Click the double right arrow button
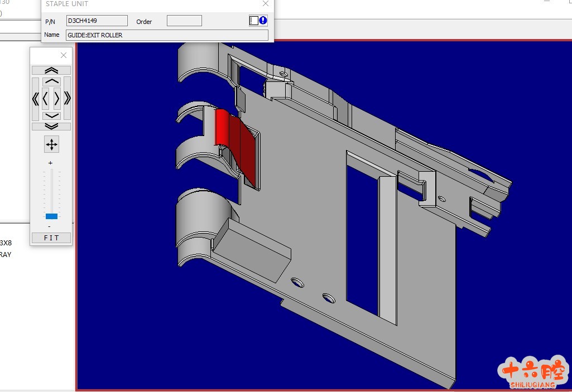Image resolution: width=572 pixels, height=392 pixels. tap(68, 99)
